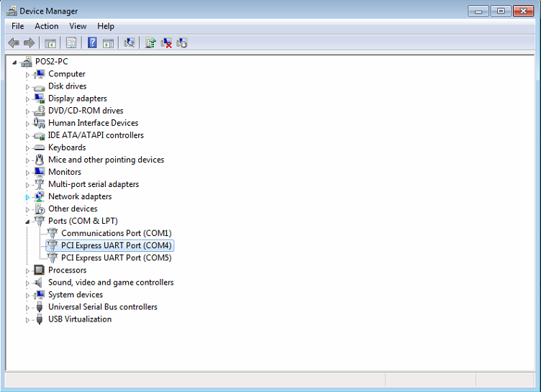The width and height of the screenshot is (541, 392).
Task: Select the Other devices category
Action: coord(73,209)
